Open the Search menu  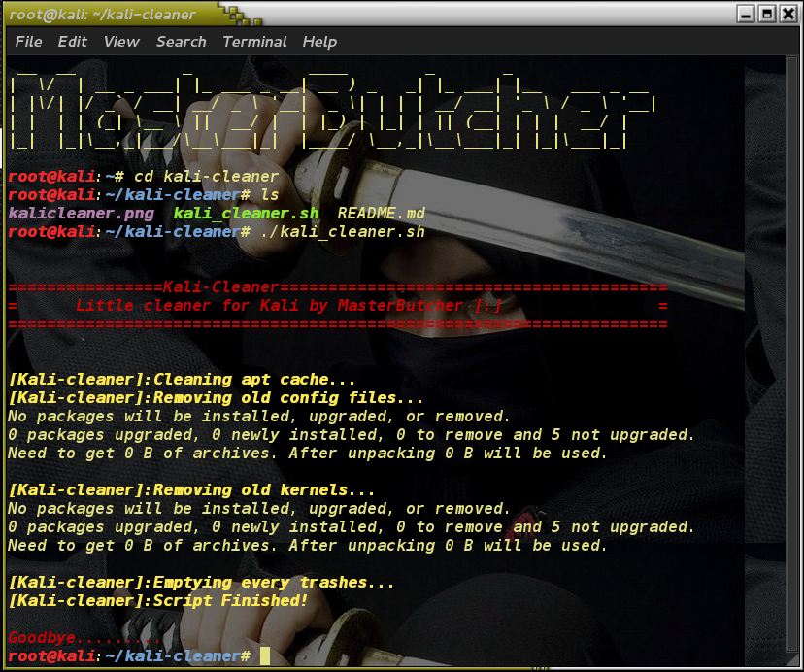[x=181, y=42]
